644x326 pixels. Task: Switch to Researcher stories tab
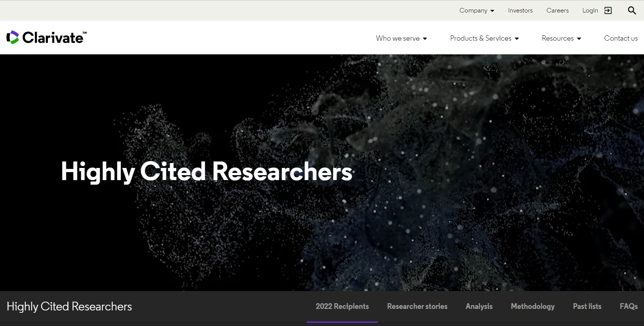pyautogui.click(x=417, y=306)
